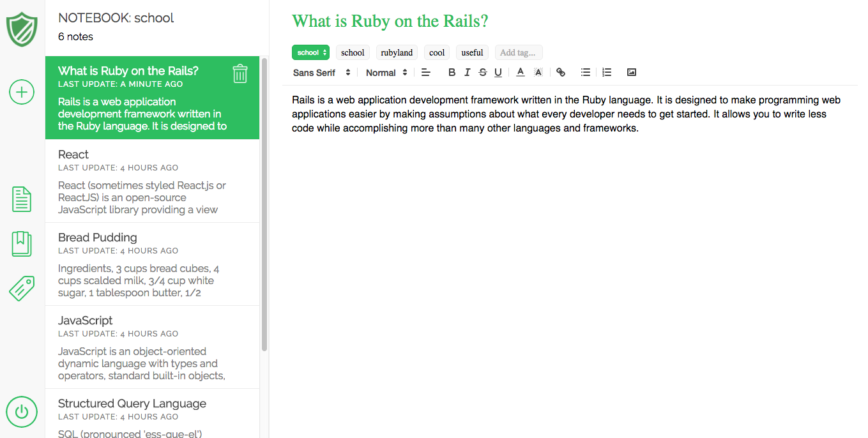This screenshot has height=438, width=868.
Task: Open the React note in the list
Action: pos(153,181)
